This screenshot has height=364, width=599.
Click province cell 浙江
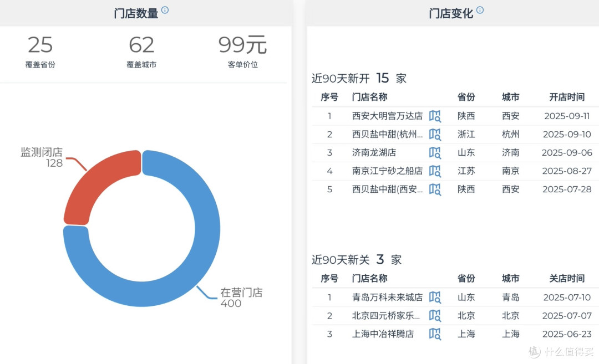coord(466,134)
